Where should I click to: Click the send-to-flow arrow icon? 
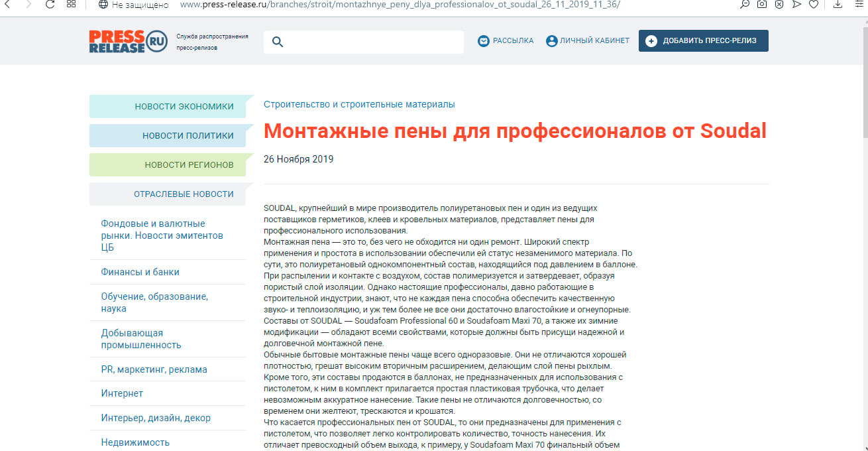(x=797, y=5)
